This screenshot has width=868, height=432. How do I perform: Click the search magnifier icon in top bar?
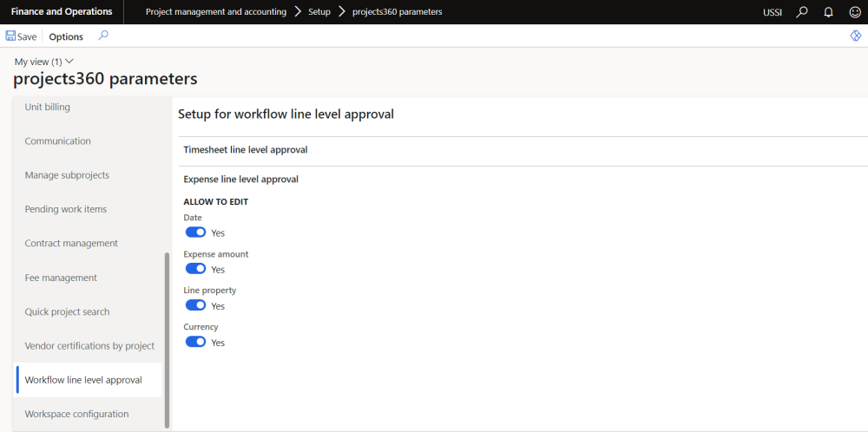803,12
